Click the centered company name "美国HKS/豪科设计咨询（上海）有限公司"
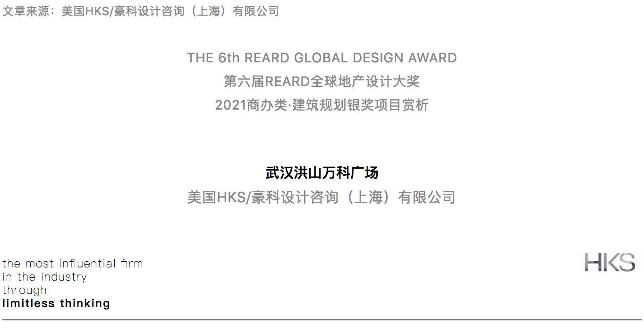 point(322,197)
